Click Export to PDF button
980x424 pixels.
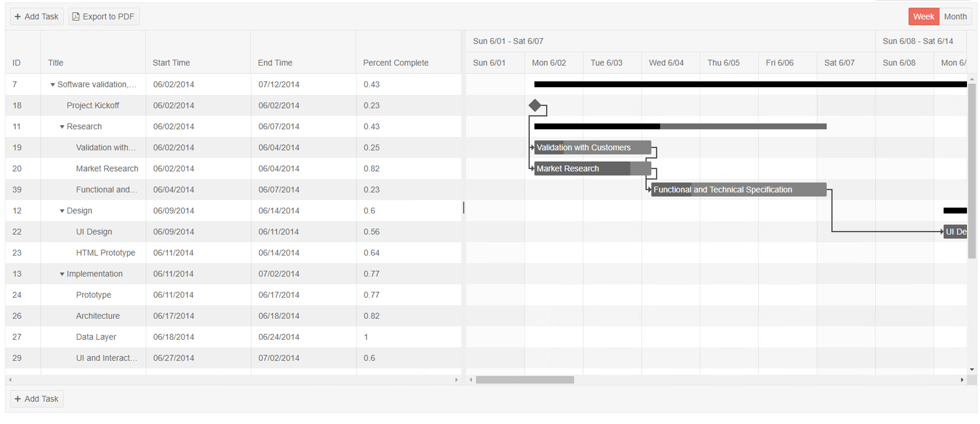pos(104,16)
